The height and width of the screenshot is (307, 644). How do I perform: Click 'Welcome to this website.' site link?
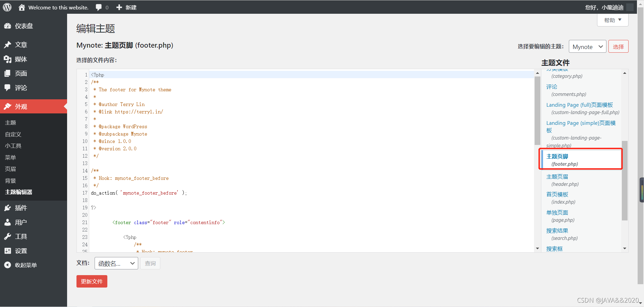pyautogui.click(x=58, y=7)
